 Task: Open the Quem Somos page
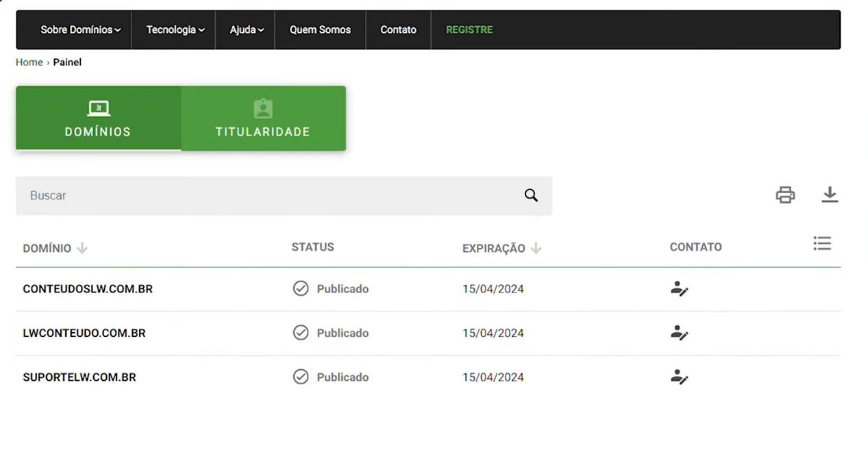click(x=320, y=29)
